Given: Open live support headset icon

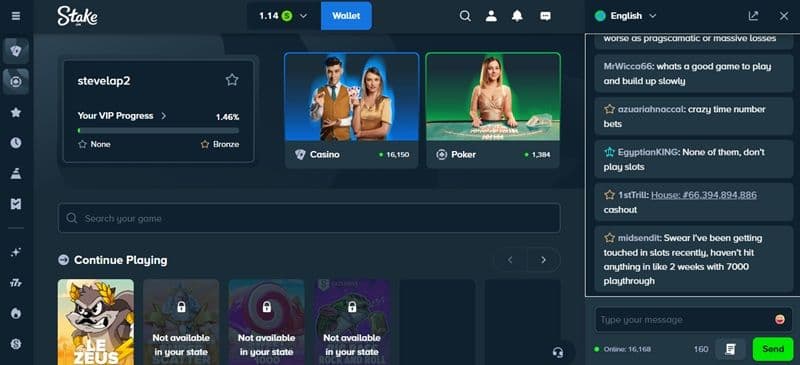Looking at the screenshot, I should (x=558, y=352).
